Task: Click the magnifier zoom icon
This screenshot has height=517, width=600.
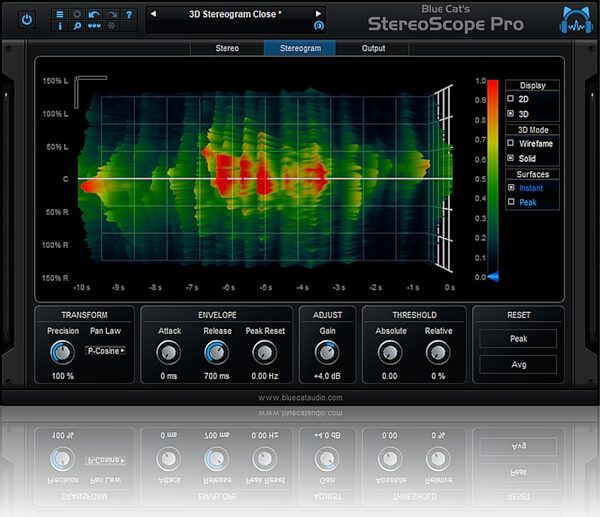Action: coord(77,26)
